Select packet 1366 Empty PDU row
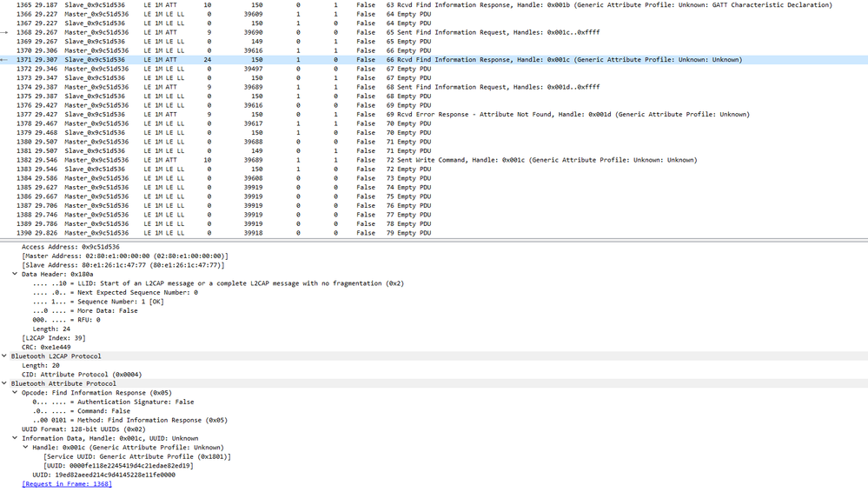Viewport: 868px width, 492px height. [x=434, y=14]
